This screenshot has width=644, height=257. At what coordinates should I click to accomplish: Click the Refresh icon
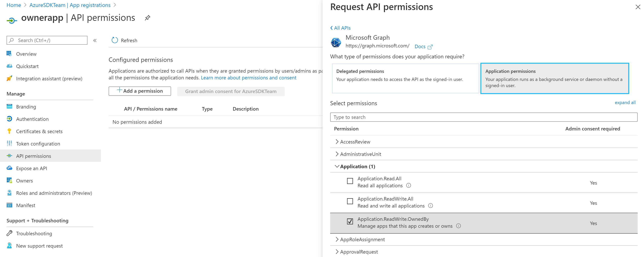coord(115,40)
